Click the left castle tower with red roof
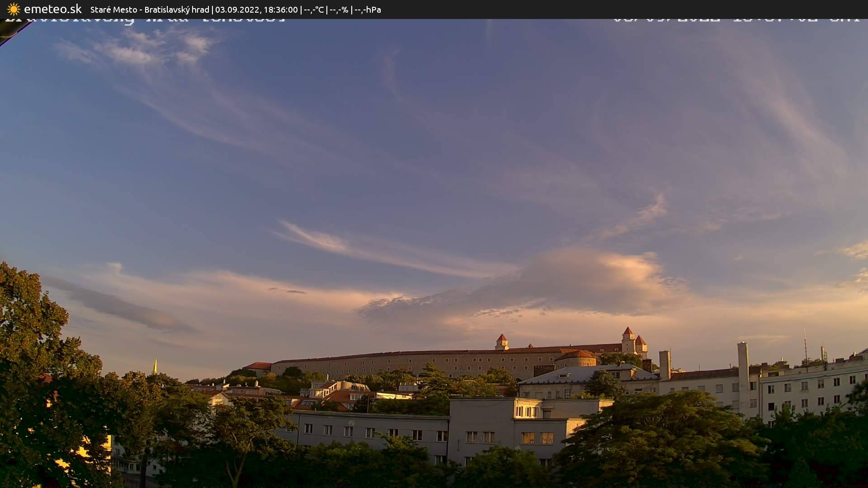 (501, 342)
